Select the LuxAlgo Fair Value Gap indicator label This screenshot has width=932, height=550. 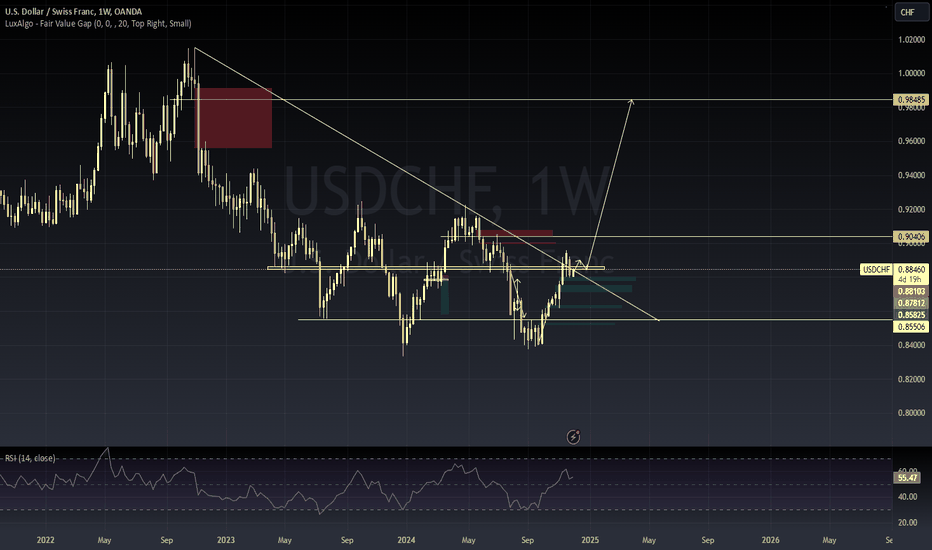click(98, 24)
